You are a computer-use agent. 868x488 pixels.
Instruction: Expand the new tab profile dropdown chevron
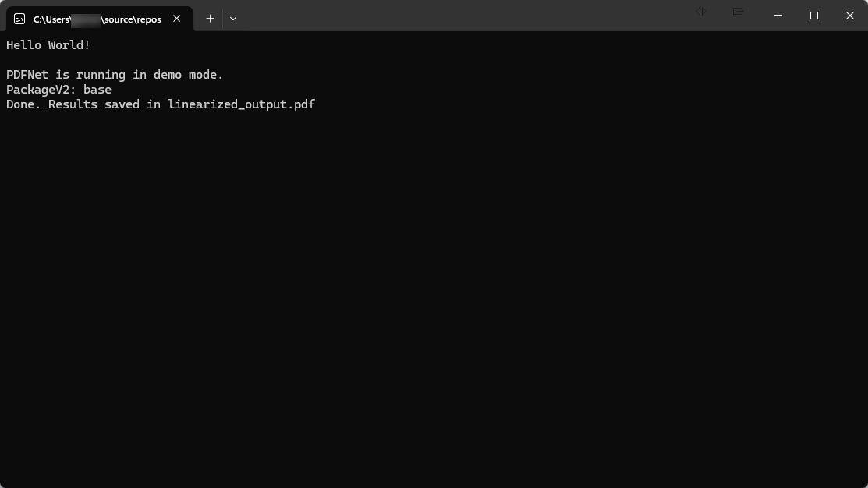[x=233, y=19]
